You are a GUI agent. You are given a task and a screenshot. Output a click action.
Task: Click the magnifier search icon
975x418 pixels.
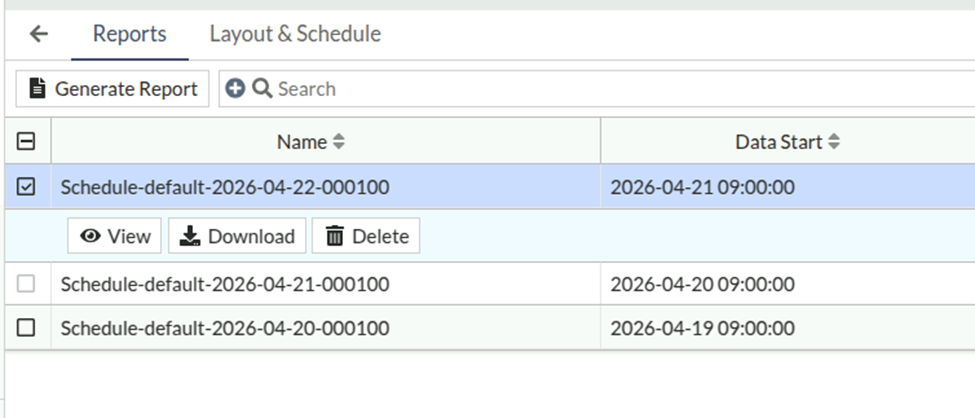tap(262, 89)
